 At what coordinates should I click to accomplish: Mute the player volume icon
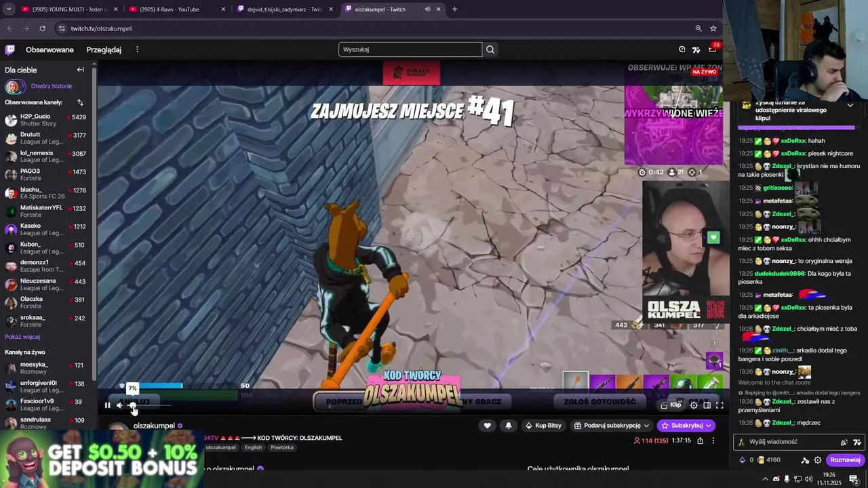(x=120, y=405)
